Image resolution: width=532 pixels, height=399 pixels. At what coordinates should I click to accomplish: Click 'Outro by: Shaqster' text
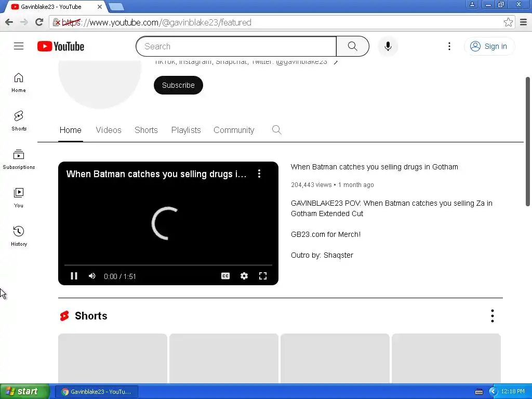tap(322, 255)
